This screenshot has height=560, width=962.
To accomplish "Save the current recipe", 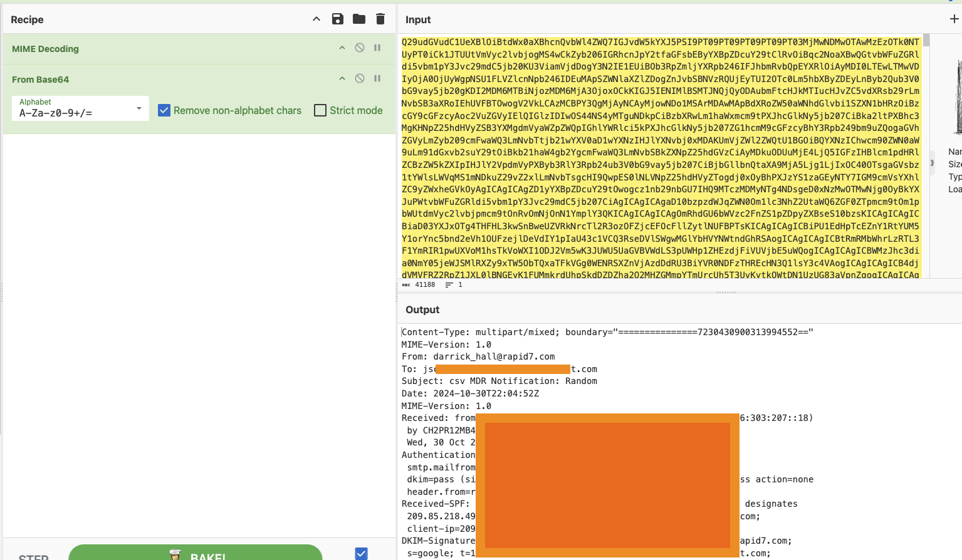I will click(338, 19).
